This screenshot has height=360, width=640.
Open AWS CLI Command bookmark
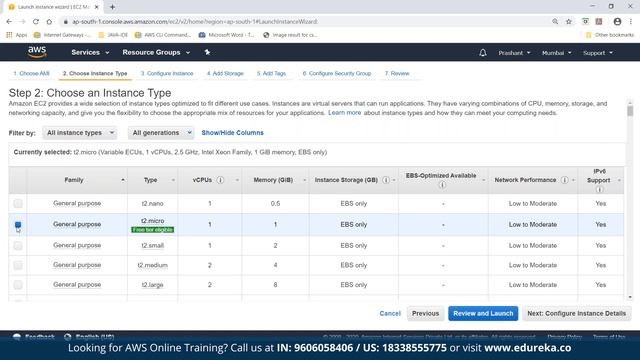[x=163, y=35]
